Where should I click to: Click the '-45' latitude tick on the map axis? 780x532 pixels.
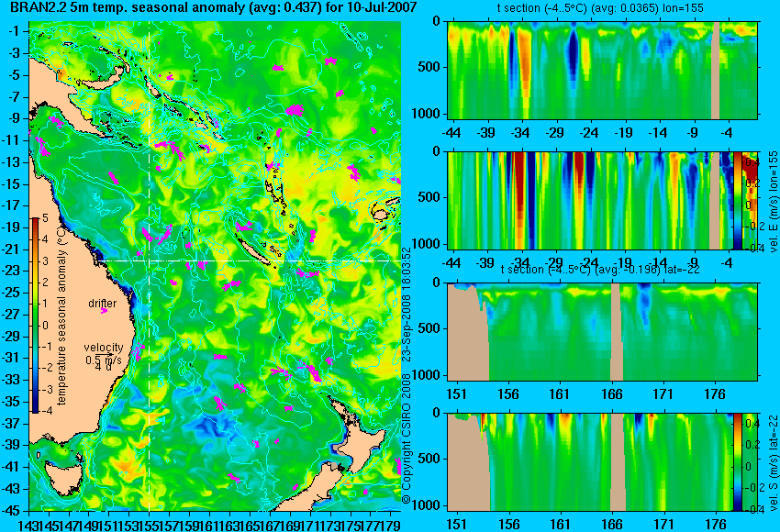coord(11,511)
